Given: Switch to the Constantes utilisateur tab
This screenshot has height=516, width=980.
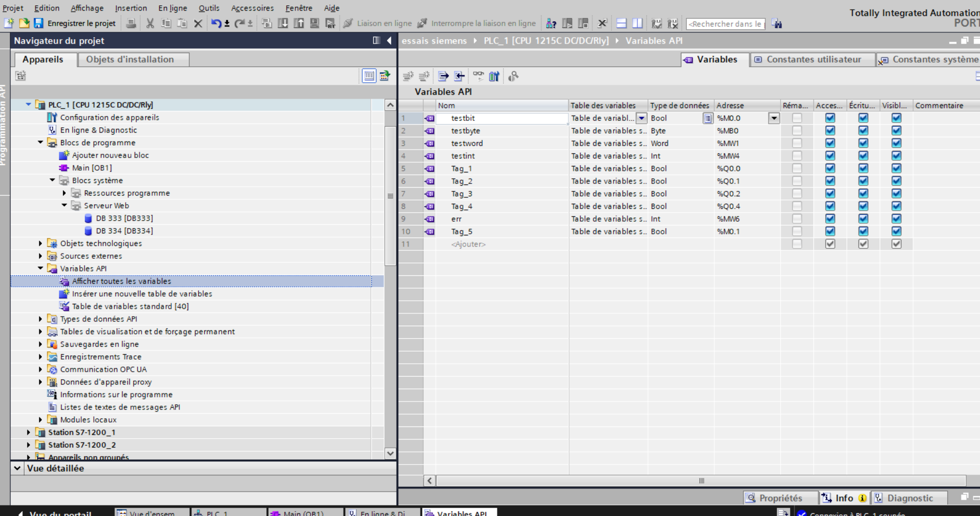Looking at the screenshot, I should coord(813,59).
